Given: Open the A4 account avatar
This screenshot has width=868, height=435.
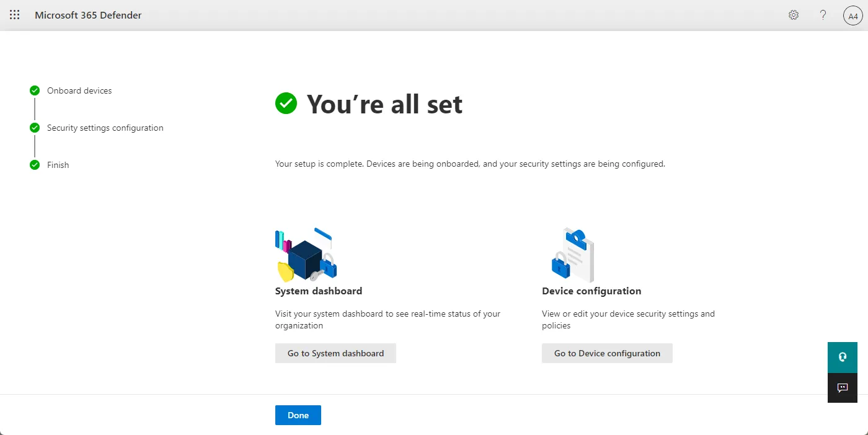Looking at the screenshot, I should pos(853,15).
